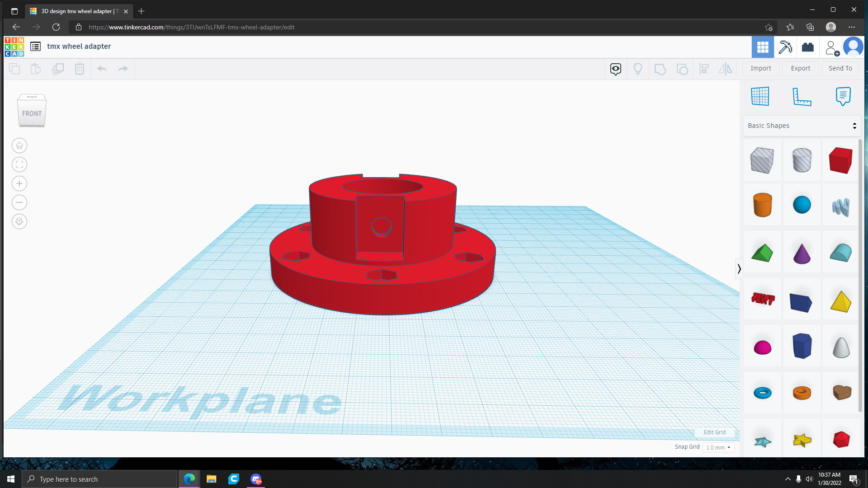Click the Home view button
Screen dimensions: 868x488
[19, 145]
